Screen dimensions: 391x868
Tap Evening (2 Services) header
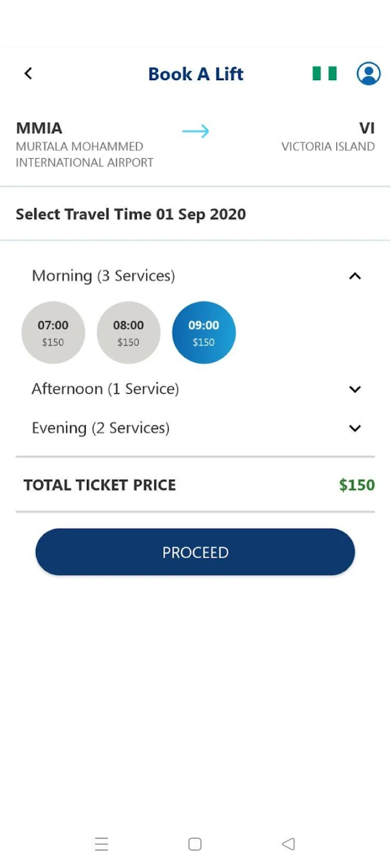click(101, 428)
